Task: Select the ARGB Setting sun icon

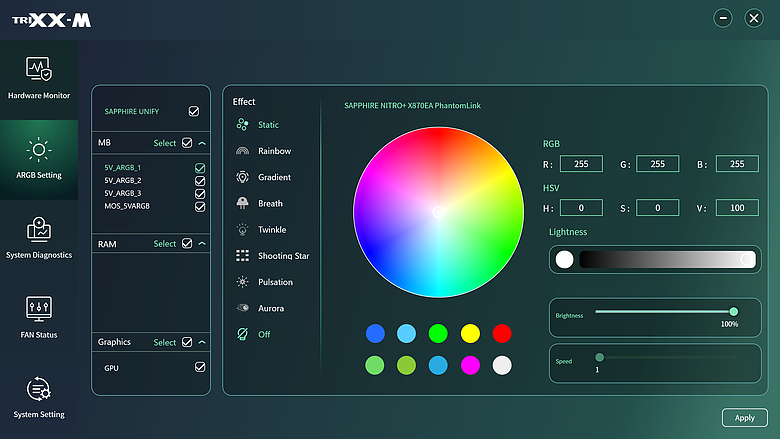Action: [x=39, y=149]
